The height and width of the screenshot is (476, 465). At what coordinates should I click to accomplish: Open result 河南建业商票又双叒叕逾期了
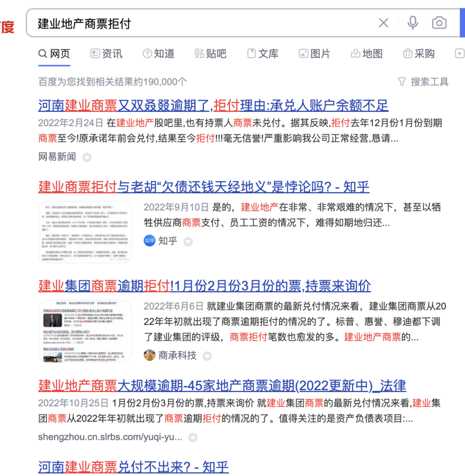point(213,105)
